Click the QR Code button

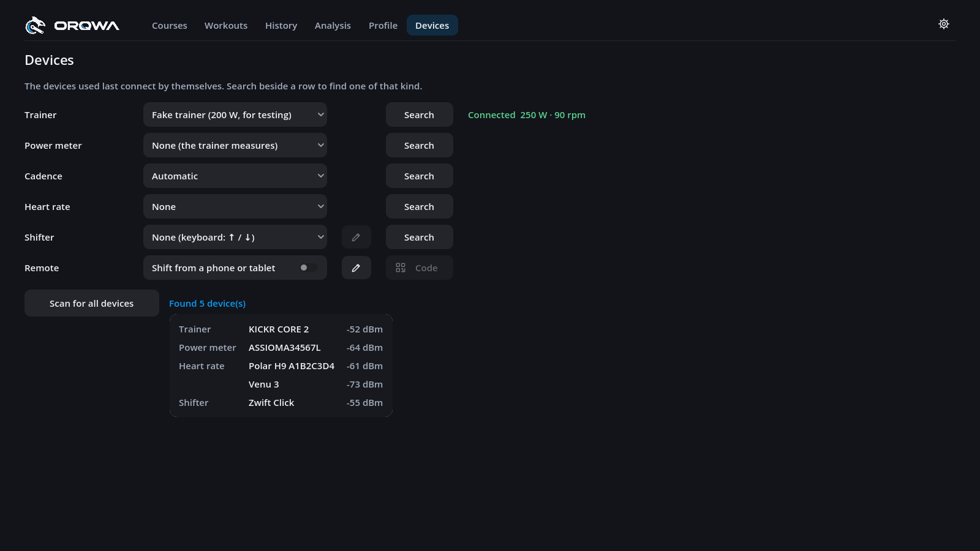pyautogui.click(x=420, y=268)
